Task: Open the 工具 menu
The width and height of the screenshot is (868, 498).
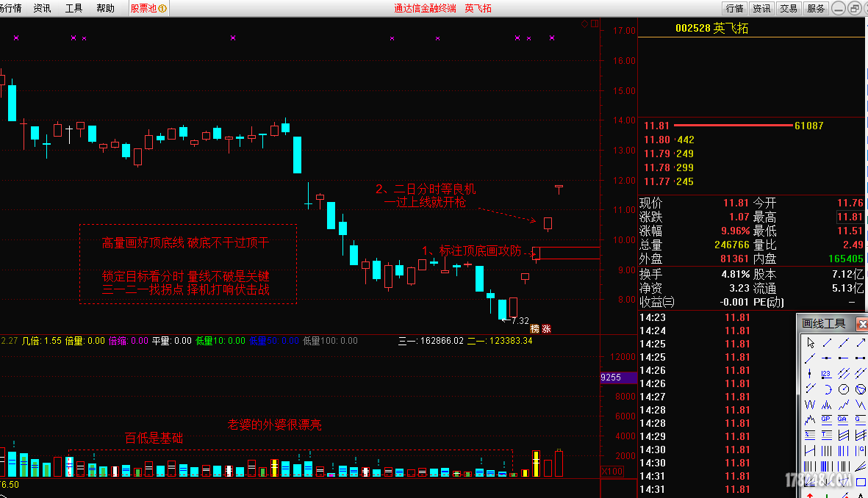Action: click(x=73, y=8)
